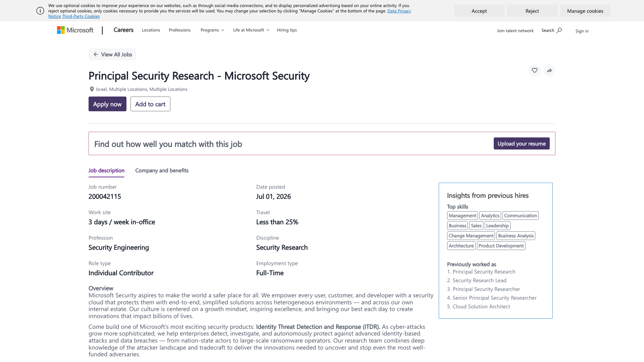Accept optional cookies
Image resolution: width=644 pixels, height=362 pixels.
[479, 11]
